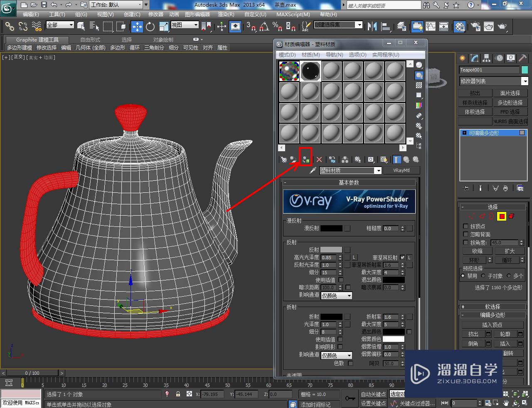The height and width of the screenshot is (408, 532).
Task: Open material editor 导航(N) menu
Action: tap(335, 55)
